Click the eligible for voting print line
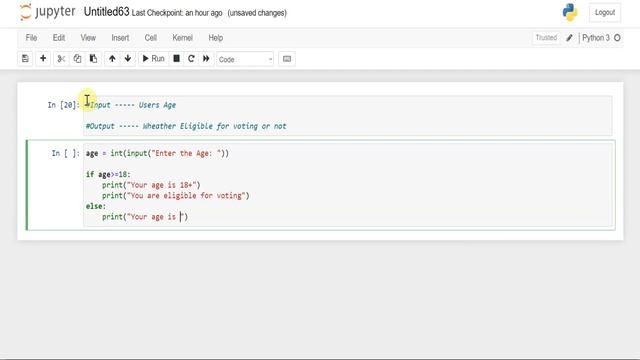 176,196
